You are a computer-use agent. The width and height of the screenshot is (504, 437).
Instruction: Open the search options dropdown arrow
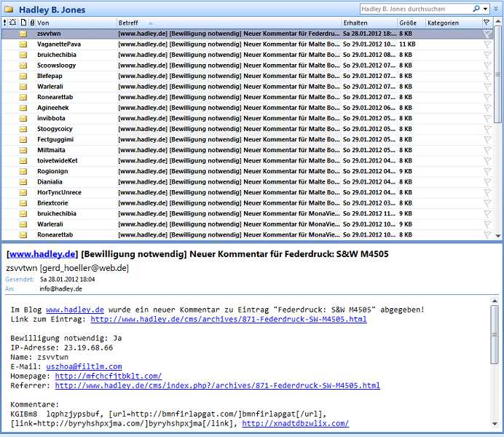click(x=486, y=9)
